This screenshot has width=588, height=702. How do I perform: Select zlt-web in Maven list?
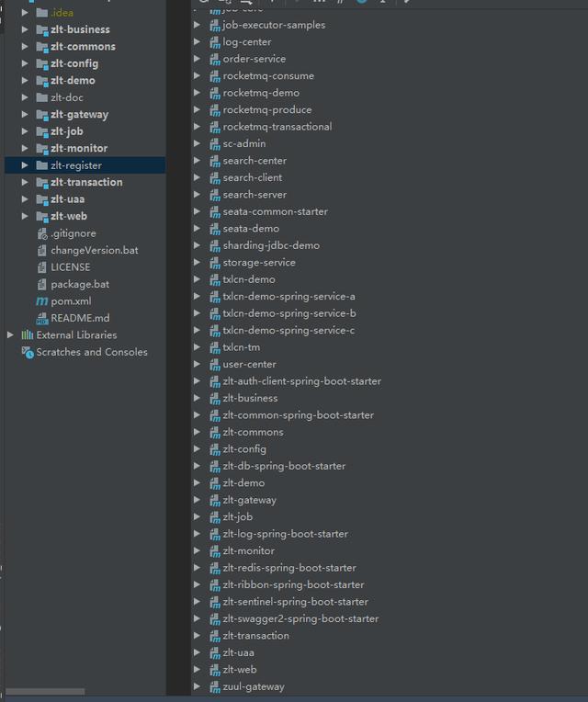(240, 670)
